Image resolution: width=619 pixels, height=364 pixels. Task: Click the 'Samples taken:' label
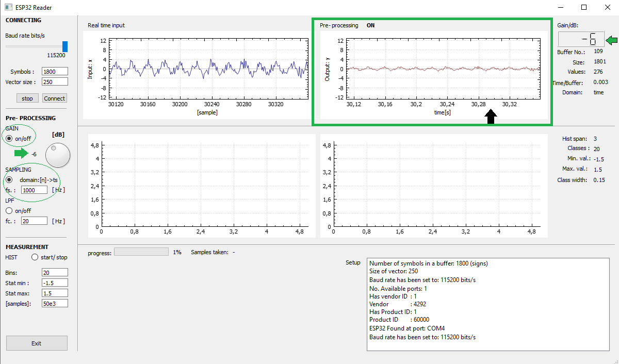[x=209, y=252]
